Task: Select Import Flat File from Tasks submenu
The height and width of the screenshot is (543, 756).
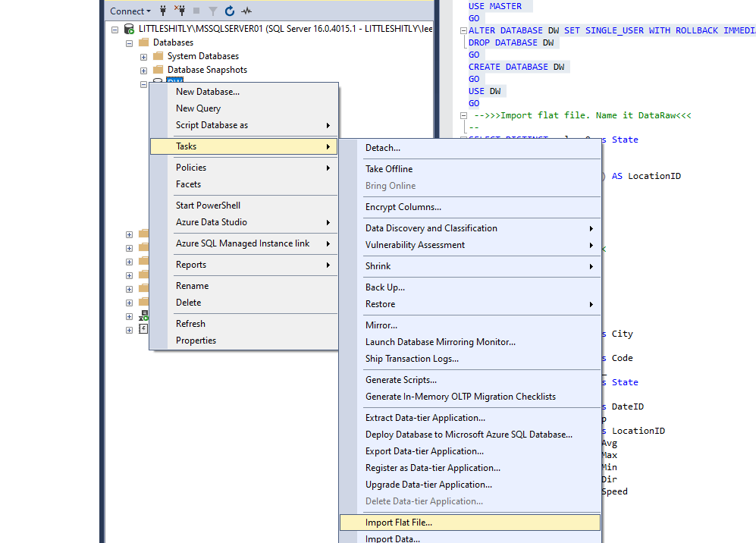Action: (x=399, y=523)
